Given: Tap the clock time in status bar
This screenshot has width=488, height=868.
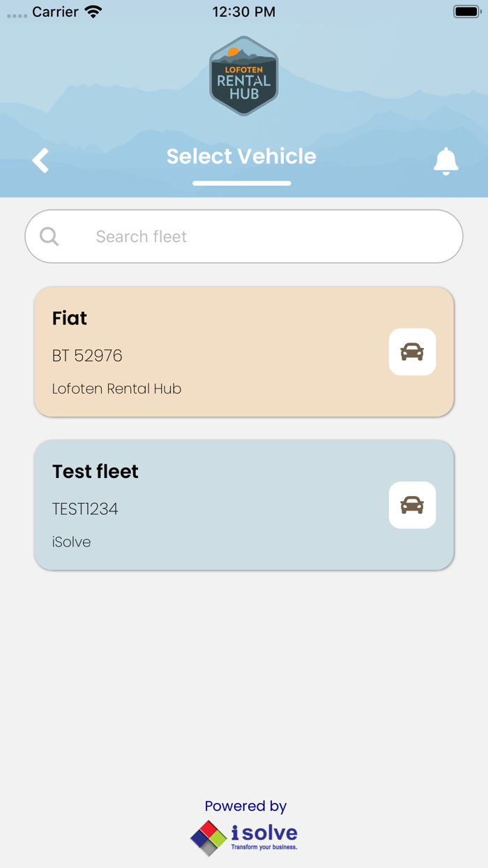Looking at the screenshot, I should tap(244, 12).
